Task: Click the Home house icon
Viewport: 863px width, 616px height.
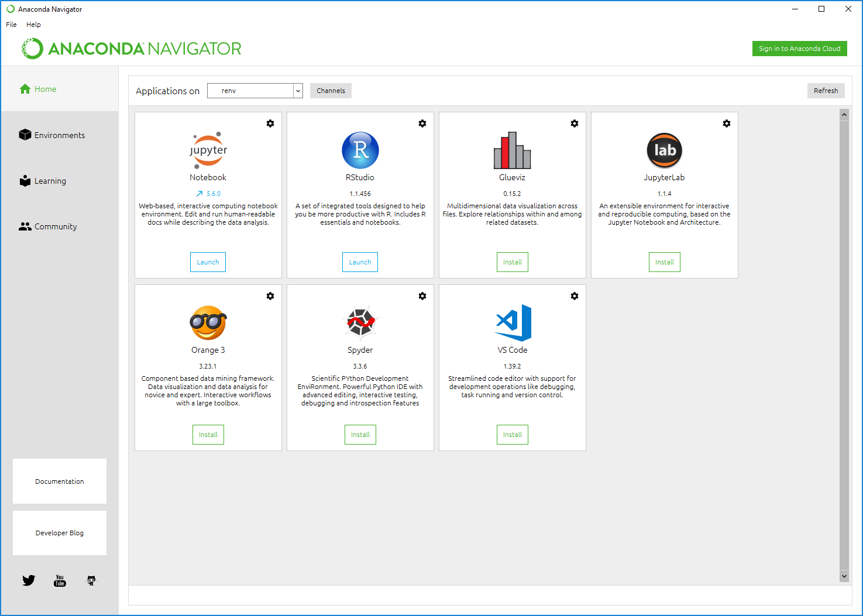Action: click(x=25, y=89)
